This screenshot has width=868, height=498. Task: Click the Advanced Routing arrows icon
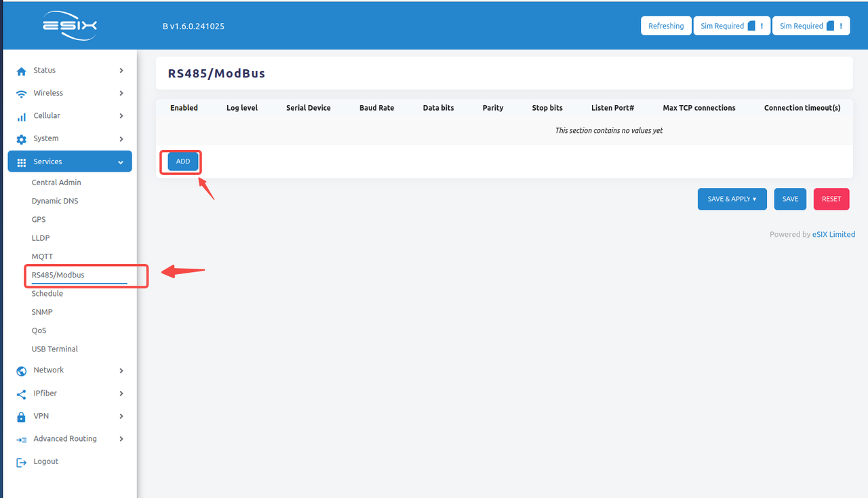click(21, 440)
